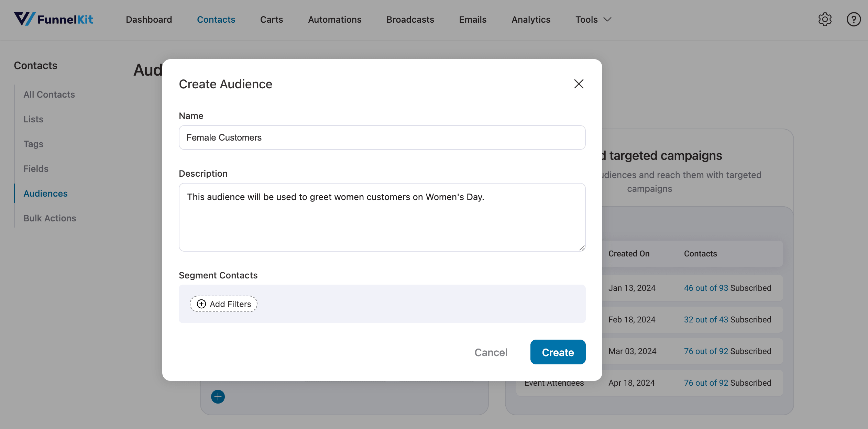868x429 pixels.
Task: Open 76 out of 92 link for Apr 18
Action: (706, 383)
